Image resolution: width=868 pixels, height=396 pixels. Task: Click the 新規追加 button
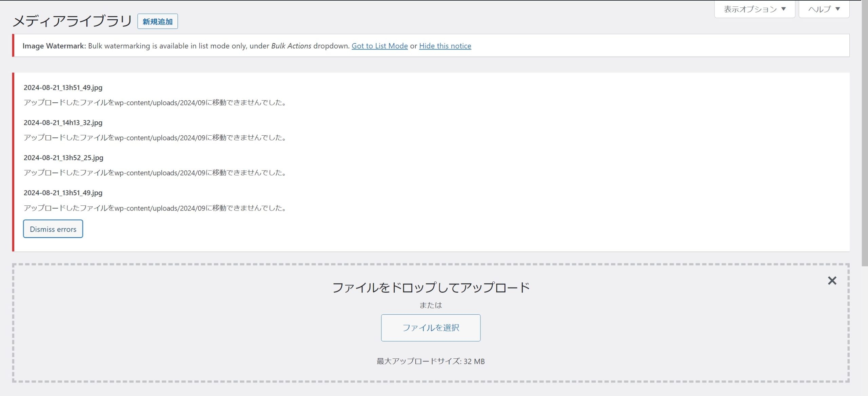pos(157,21)
